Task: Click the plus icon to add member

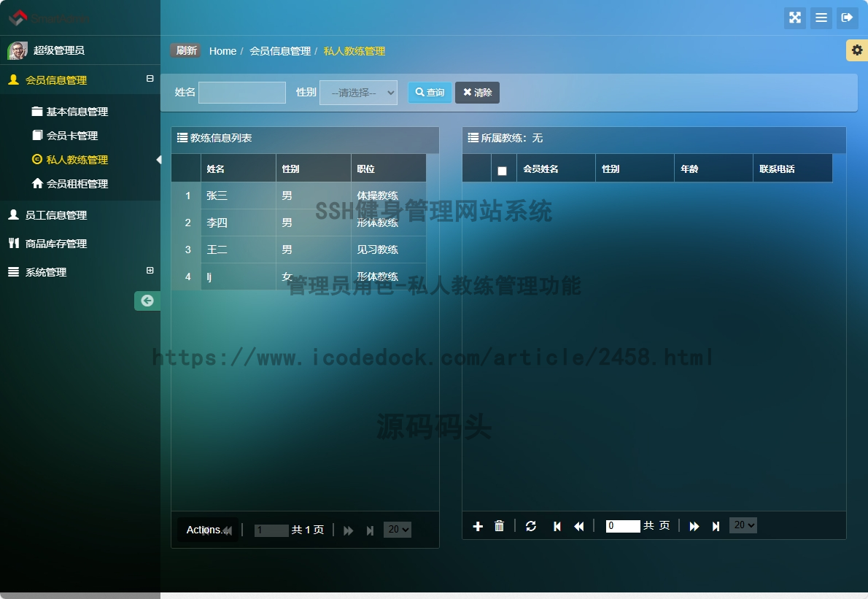Action: (x=478, y=526)
